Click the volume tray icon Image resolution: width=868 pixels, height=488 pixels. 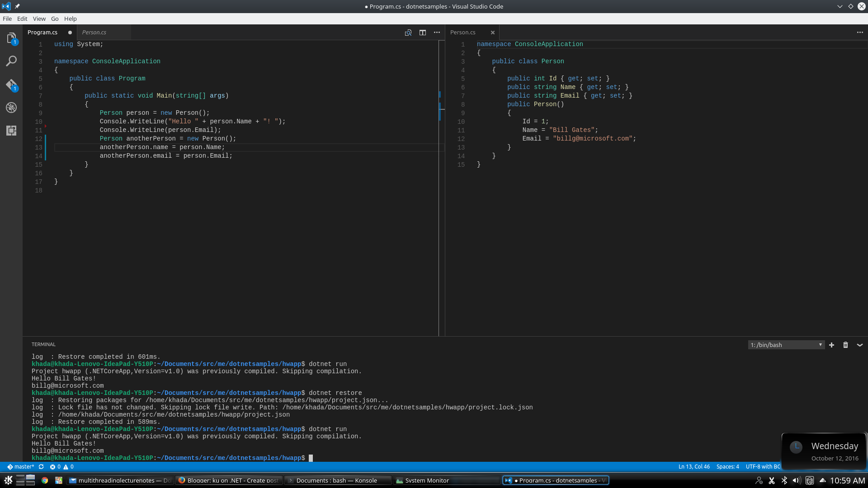click(797, 481)
